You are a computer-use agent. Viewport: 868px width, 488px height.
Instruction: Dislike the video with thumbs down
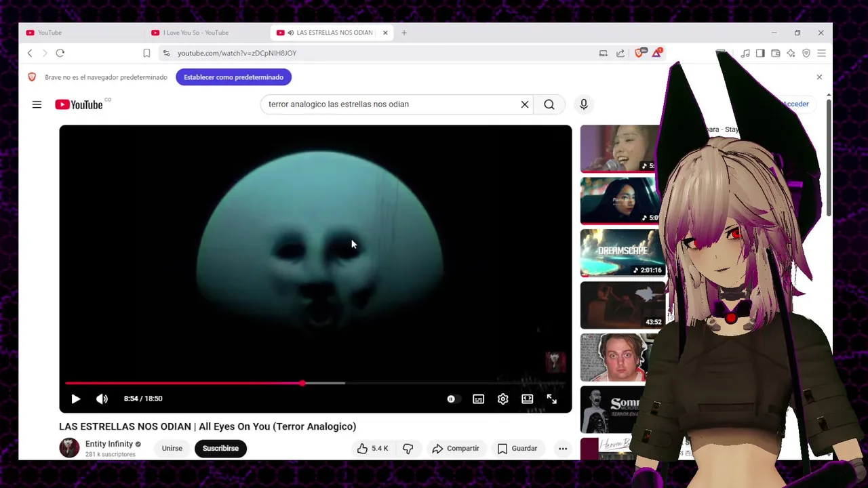pyautogui.click(x=408, y=448)
